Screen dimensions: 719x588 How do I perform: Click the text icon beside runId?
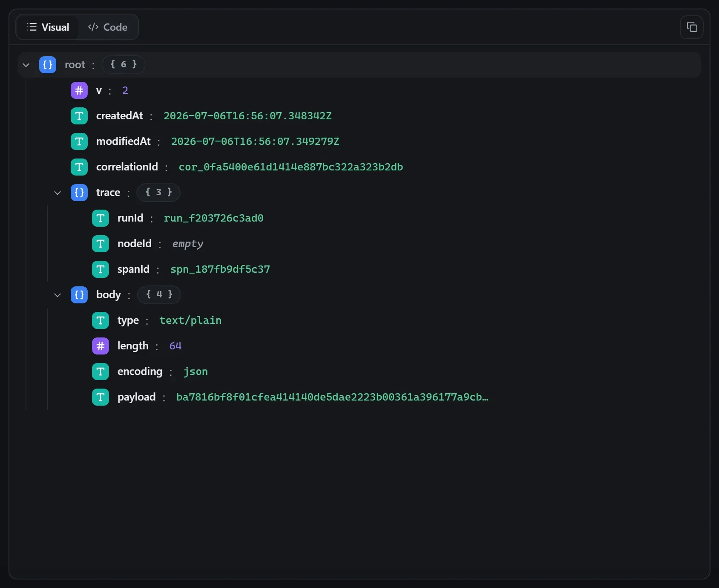click(x=101, y=218)
